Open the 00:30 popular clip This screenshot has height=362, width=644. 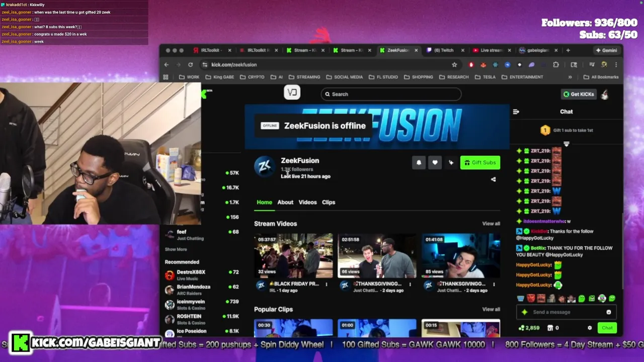coord(293,327)
